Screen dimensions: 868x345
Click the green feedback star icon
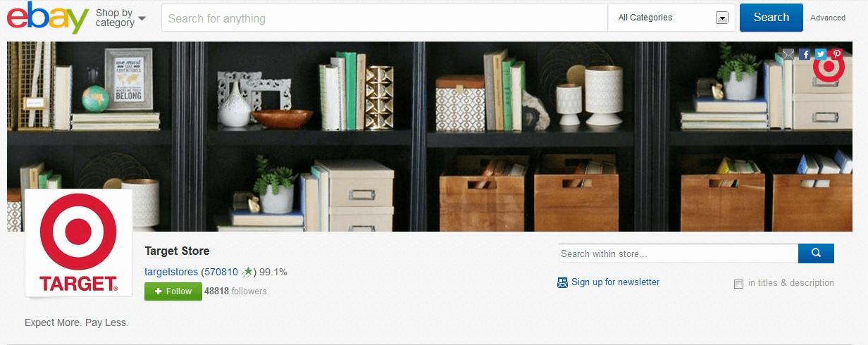point(248,272)
